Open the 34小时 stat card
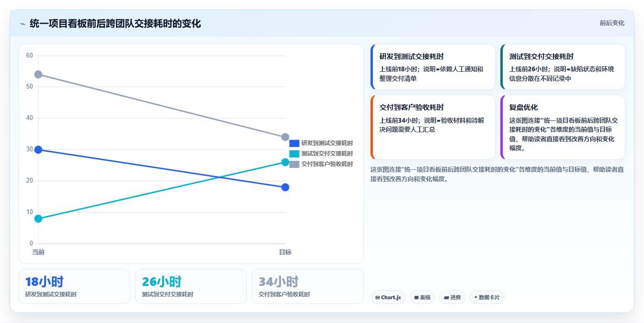644x323 pixels. click(x=307, y=286)
